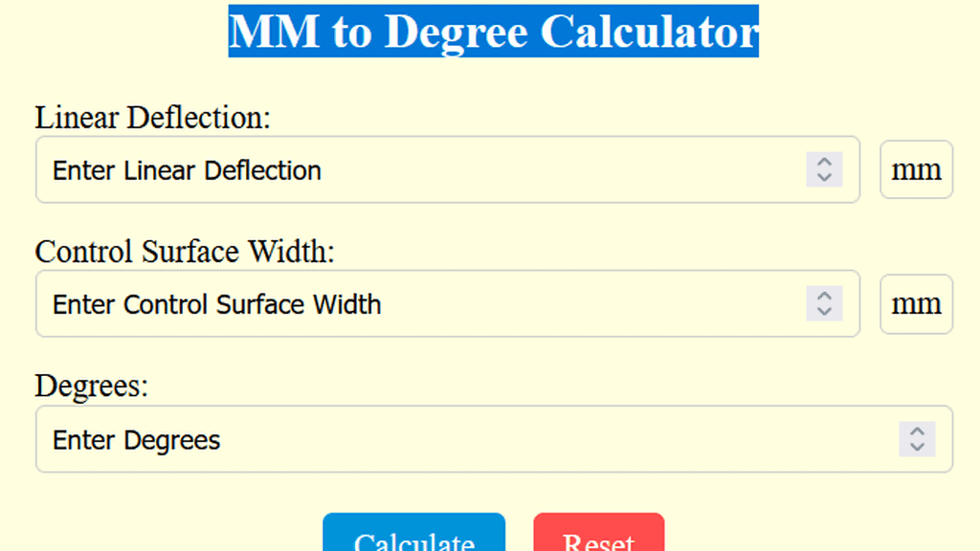Click the mm unit label beside Linear Deflection
This screenshot has width=980, height=551.
[916, 169]
